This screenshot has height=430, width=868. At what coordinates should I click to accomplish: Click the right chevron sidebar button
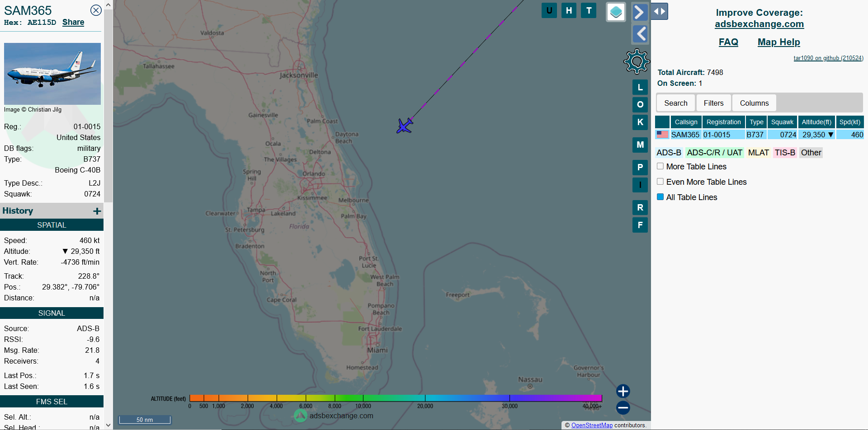(640, 12)
